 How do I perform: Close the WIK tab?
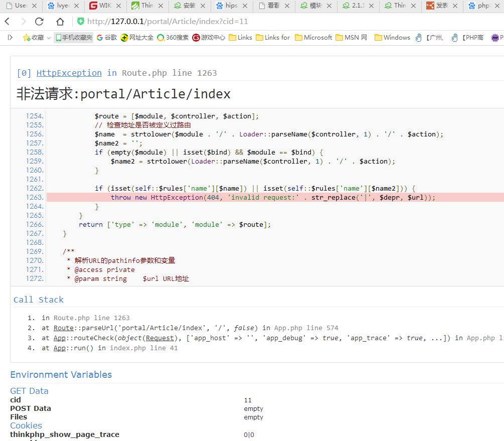119,6
